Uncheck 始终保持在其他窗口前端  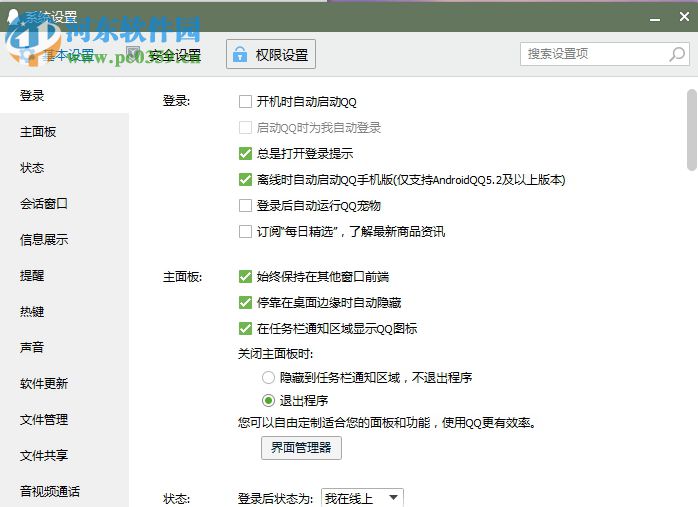pyautogui.click(x=245, y=276)
